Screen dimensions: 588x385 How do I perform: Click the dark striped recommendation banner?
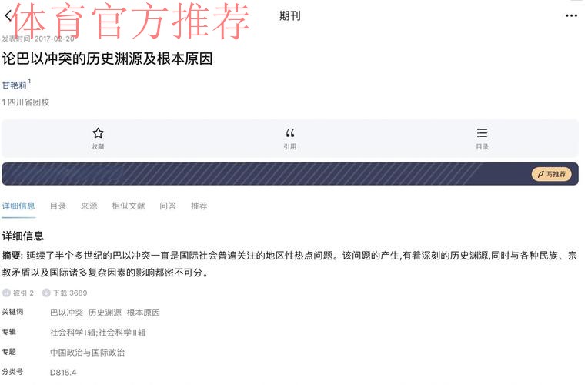290,174
